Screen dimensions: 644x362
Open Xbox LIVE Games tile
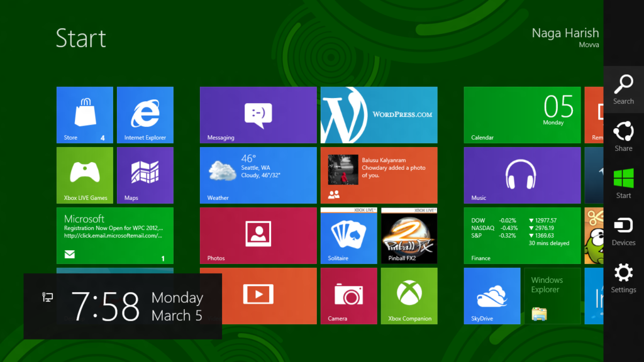pyautogui.click(x=85, y=175)
